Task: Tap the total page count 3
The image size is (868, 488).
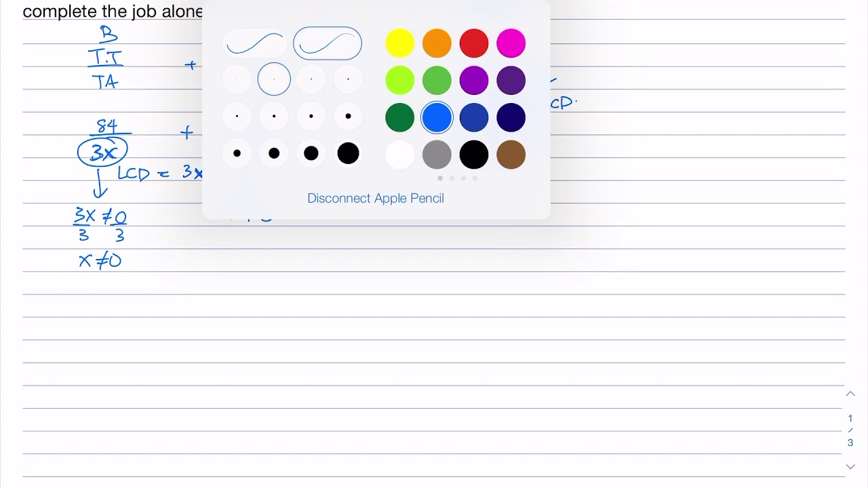Action: 850,443
